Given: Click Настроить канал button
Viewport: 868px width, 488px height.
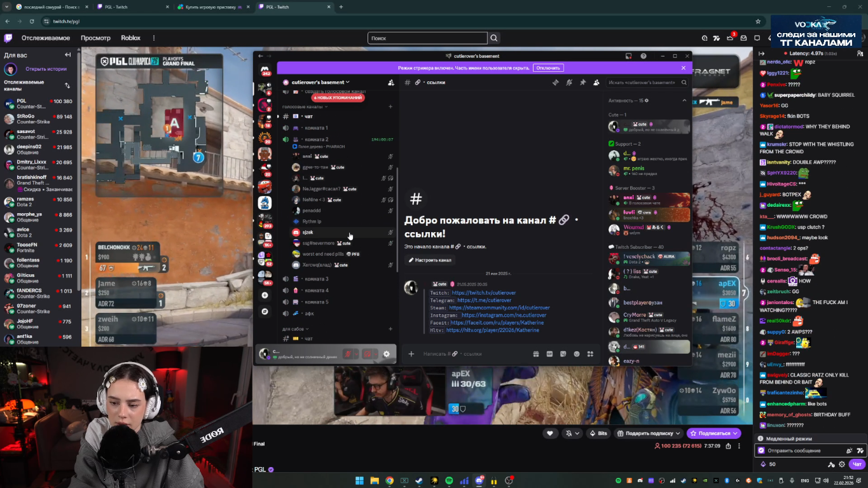Looking at the screenshot, I should [x=431, y=260].
